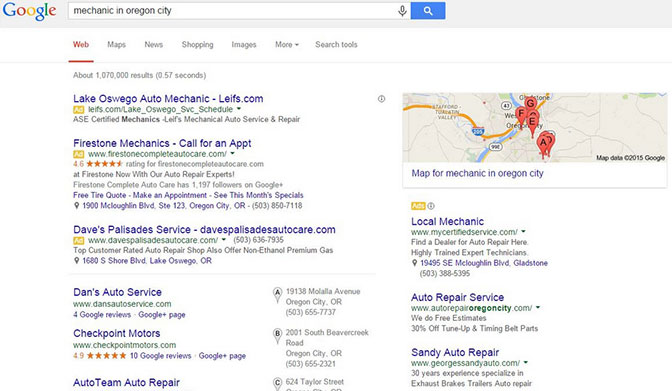
Task: Expand arrow next to georgessandyauto.com URL
Action: tap(526, 362)
